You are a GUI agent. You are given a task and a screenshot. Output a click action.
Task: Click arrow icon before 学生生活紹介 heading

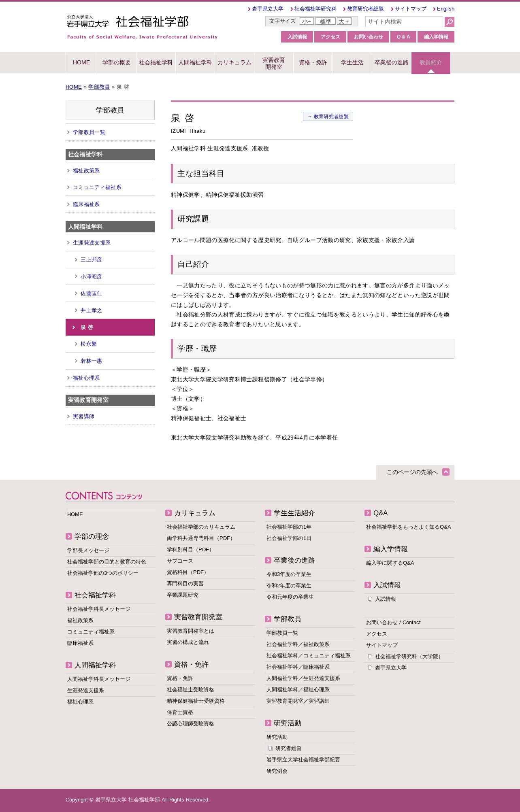click(x=268, y=513)
